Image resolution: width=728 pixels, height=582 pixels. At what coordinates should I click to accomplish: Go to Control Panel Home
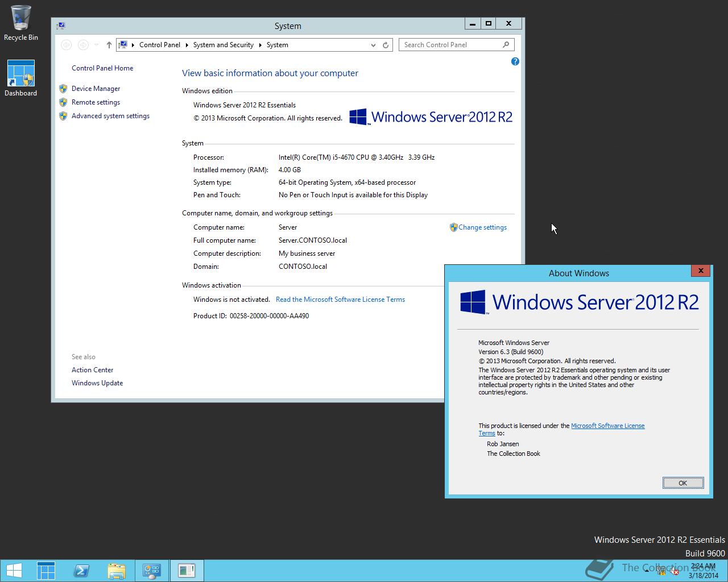(x=102, y=68)
